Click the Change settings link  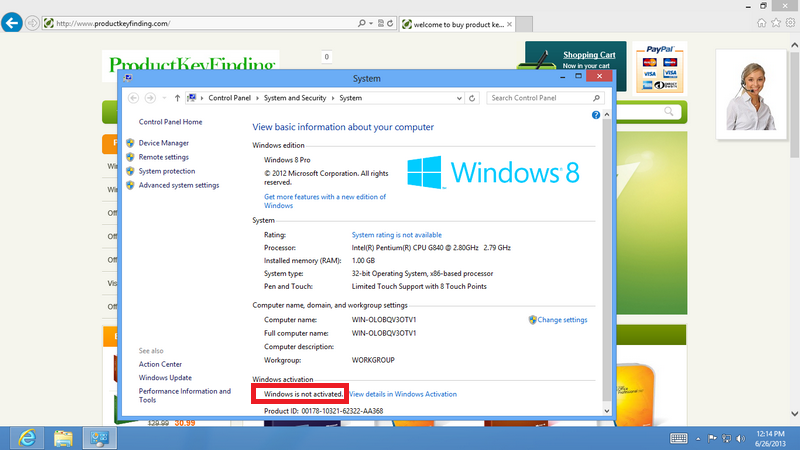tap(562, 320)
